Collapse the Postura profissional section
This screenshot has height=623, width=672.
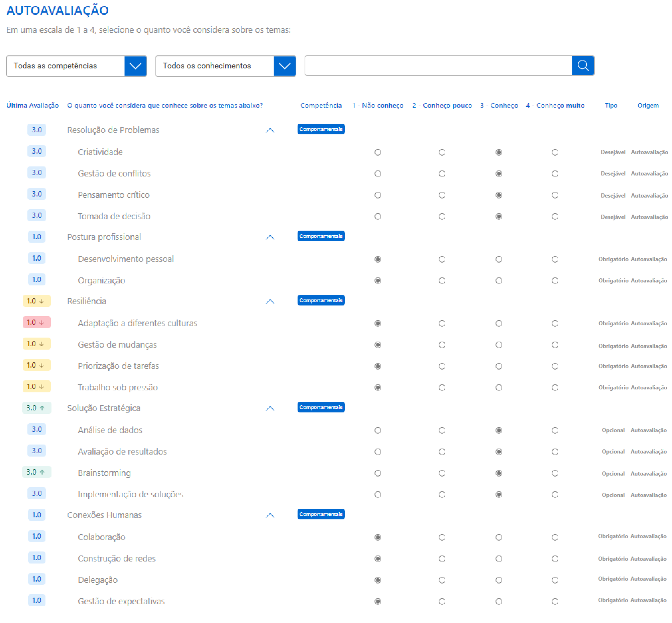(x=270, y=237)
